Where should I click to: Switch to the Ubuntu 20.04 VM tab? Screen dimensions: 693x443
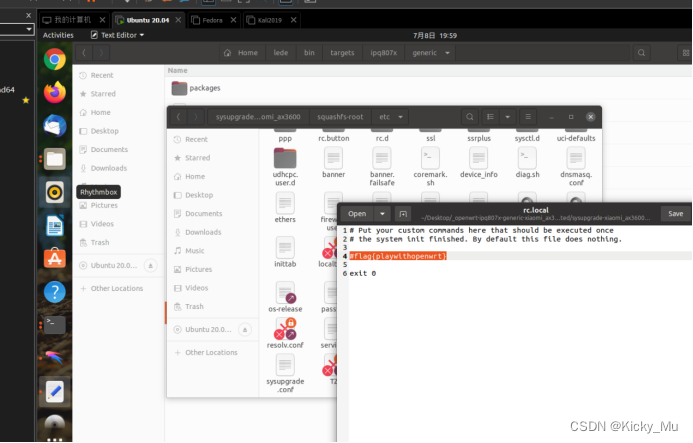[x=148, y=20]
